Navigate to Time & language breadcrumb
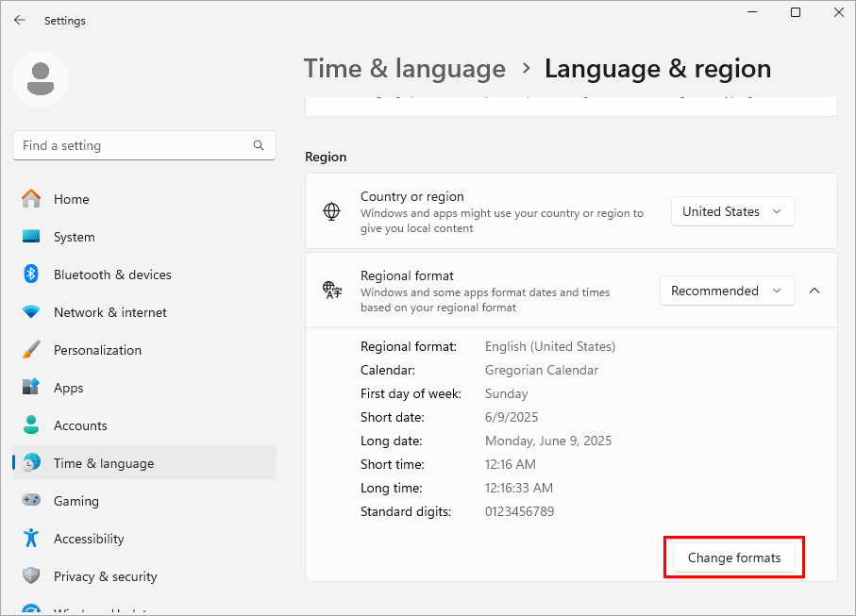Image resolution: width=856 pixels, height=616 pixels. tap(404, 69)
